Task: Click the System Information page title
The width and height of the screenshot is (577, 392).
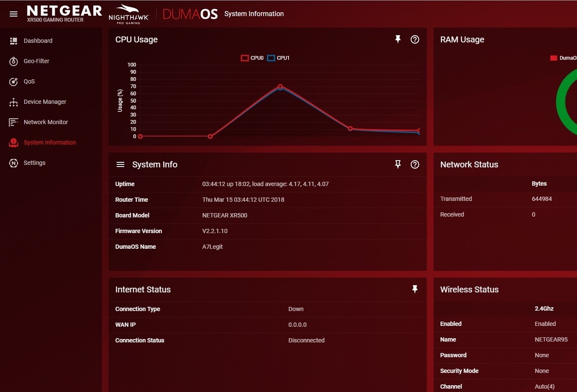Action: coord(254,14)
